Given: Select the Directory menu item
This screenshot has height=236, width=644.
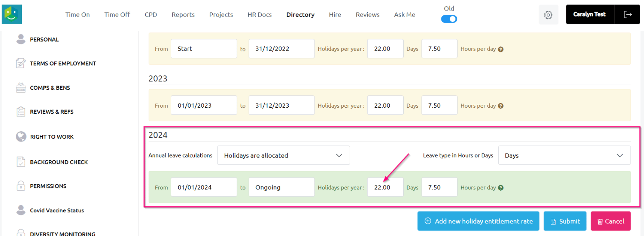Looking at the screenshot, I should [300, 15].
